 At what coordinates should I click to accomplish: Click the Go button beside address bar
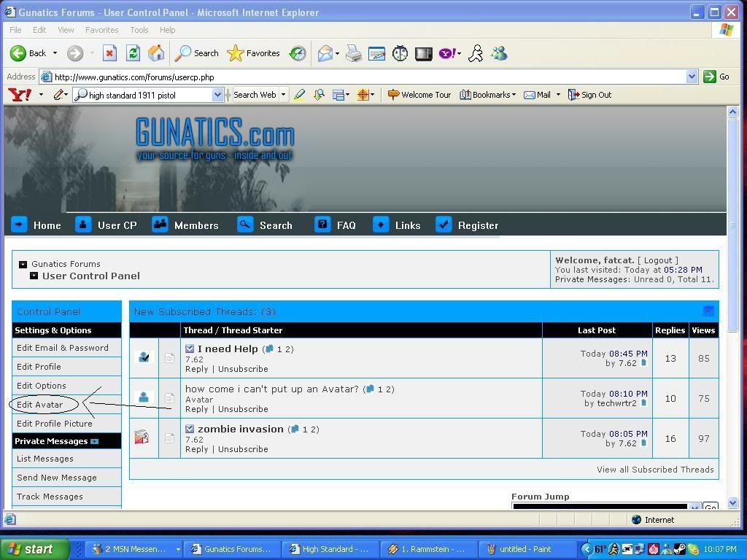[716, 76]
